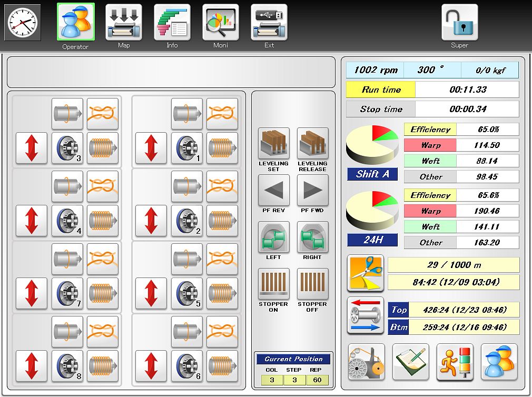Click coil winding icon beside drum 1
This screenshot has height=397, width=532.
(x=222, y=148)
